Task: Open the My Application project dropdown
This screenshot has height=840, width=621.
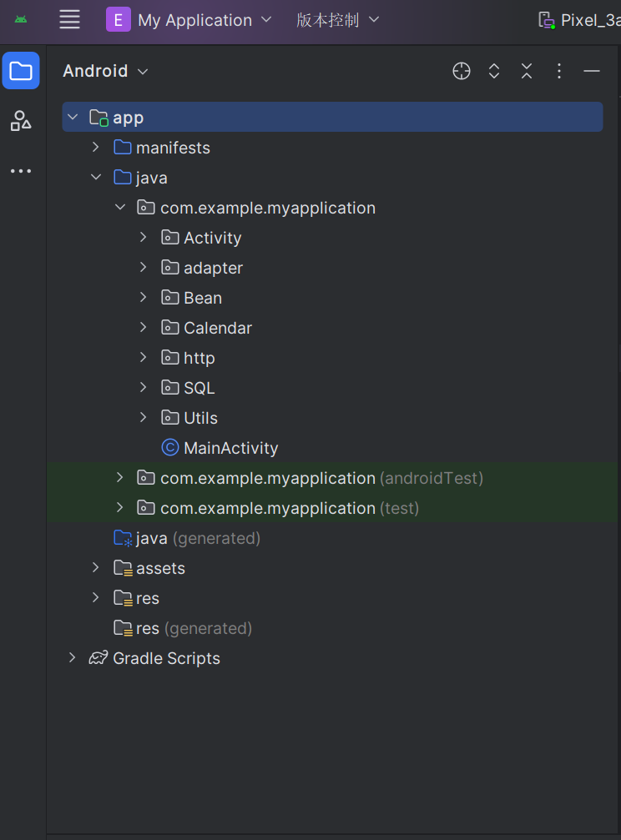Action: pyautogui.click(x=189, y=20)
